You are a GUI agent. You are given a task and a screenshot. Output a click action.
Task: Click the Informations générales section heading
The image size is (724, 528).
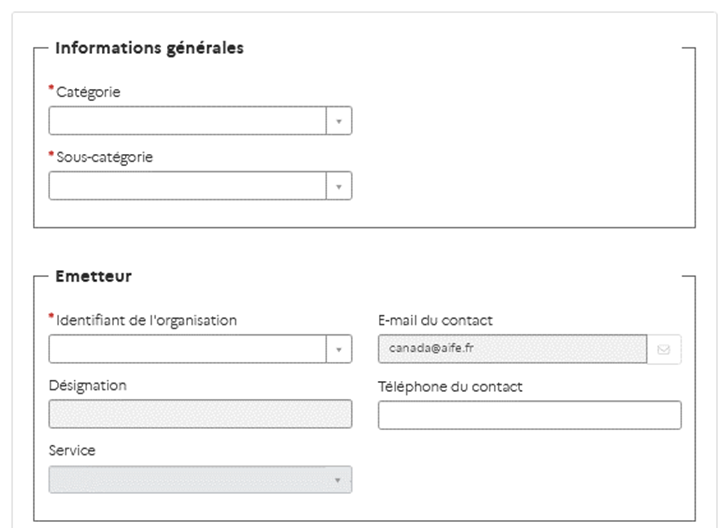(149, 48)
